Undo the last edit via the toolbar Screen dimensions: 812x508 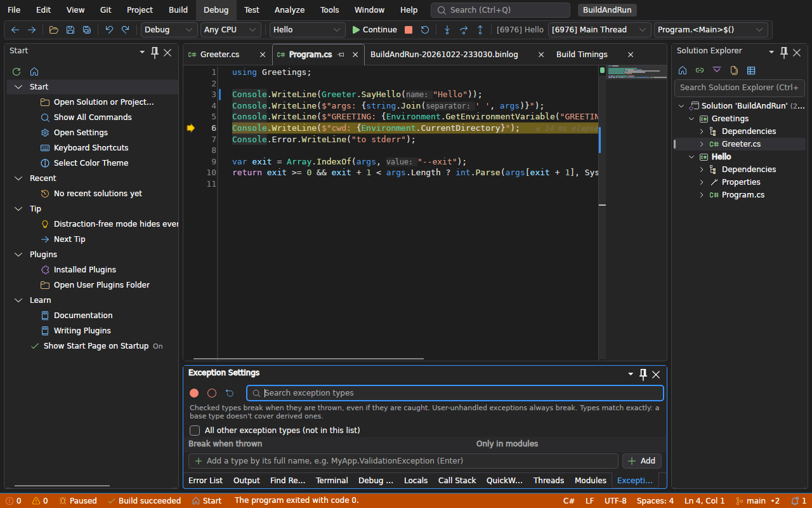coord(109,30)
